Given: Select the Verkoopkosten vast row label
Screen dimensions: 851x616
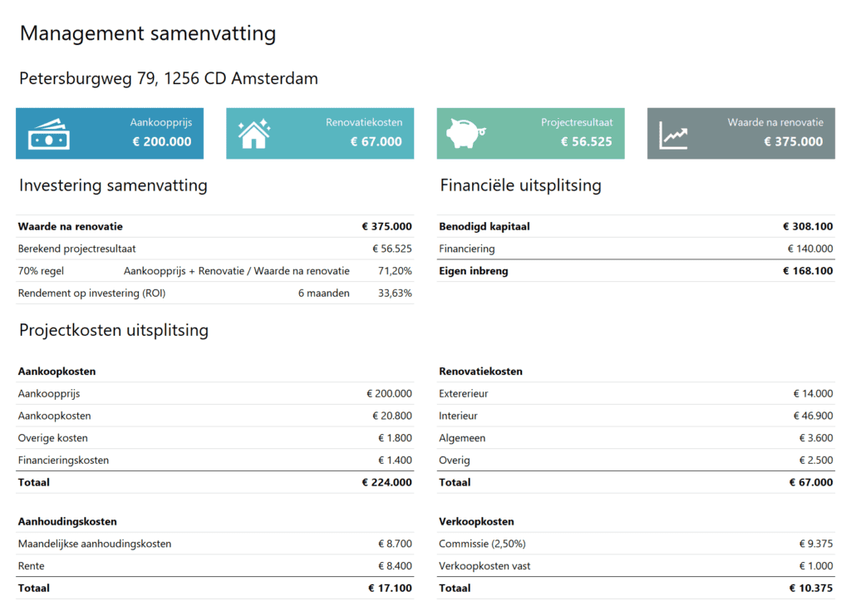Looking at the screenshot, I should pos(485,566).
